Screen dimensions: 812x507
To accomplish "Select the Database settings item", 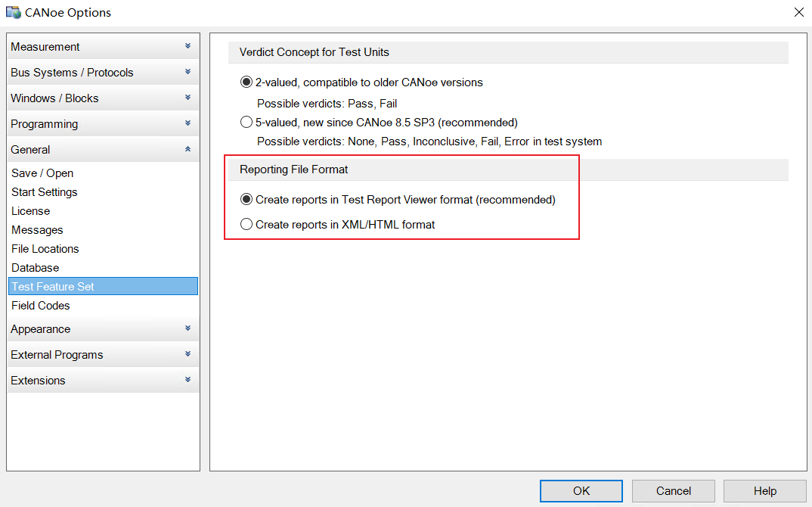I will (103, 267).
